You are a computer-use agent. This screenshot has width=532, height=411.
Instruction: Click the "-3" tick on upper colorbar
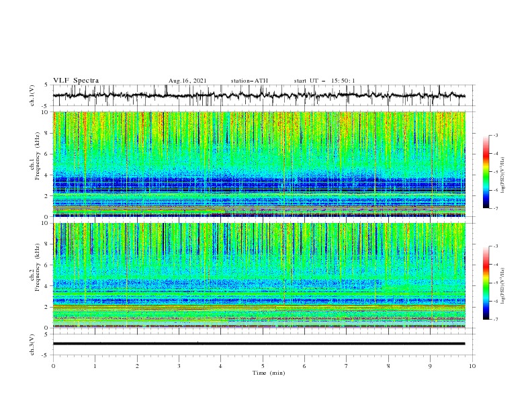[x=495, y=135]
